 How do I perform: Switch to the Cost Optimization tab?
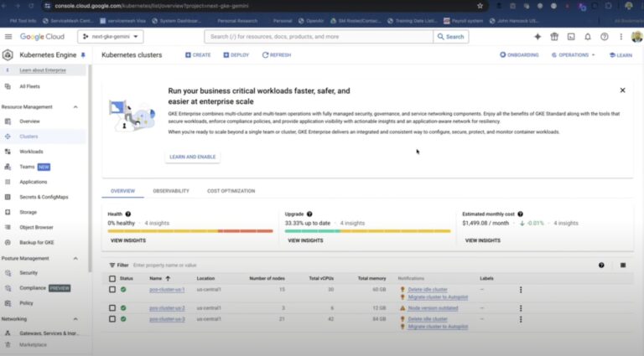pyautogui.click(x=231, y=191)
